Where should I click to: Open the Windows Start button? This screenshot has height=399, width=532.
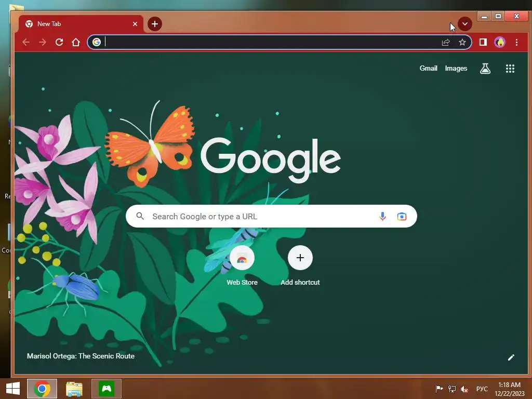[13, 389]
